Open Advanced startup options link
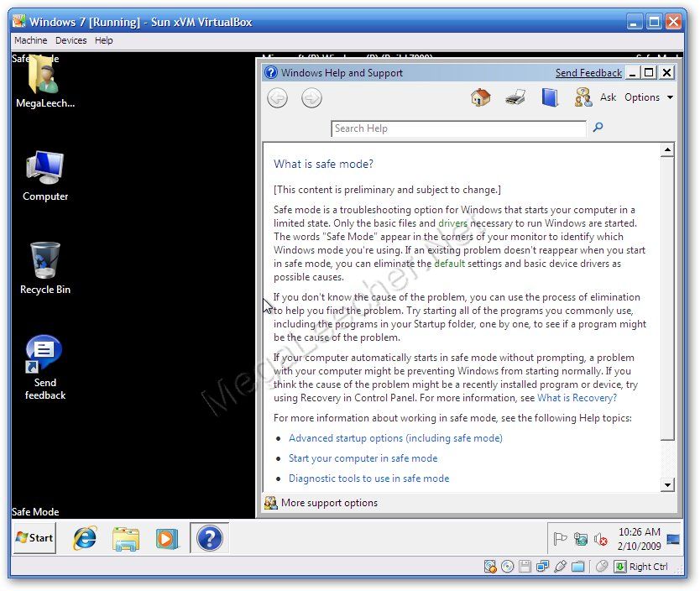 pyautogui.click(x=395, y=438)
